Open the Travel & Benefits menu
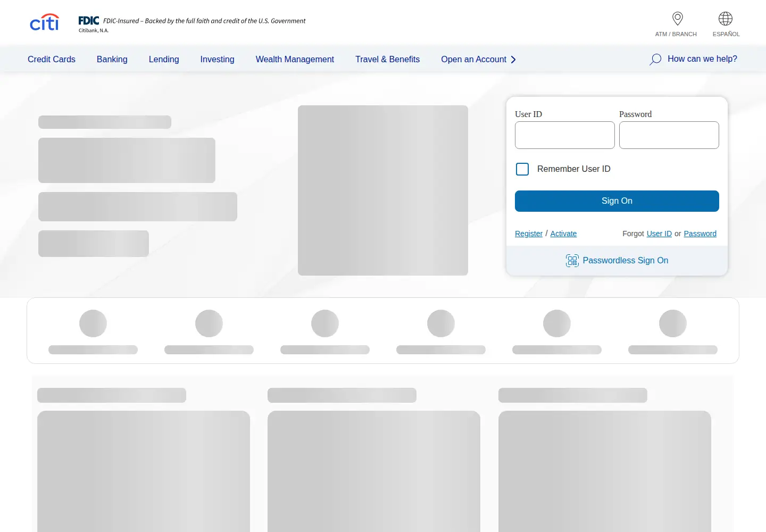The width and height of the screenshot is (766, 532). click(387, 59)
